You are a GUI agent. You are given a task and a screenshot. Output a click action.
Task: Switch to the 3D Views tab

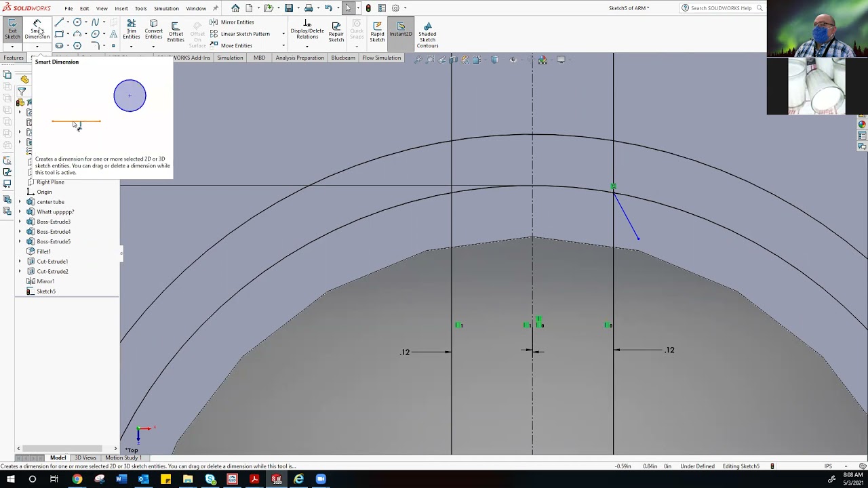(x=85, y=457)
